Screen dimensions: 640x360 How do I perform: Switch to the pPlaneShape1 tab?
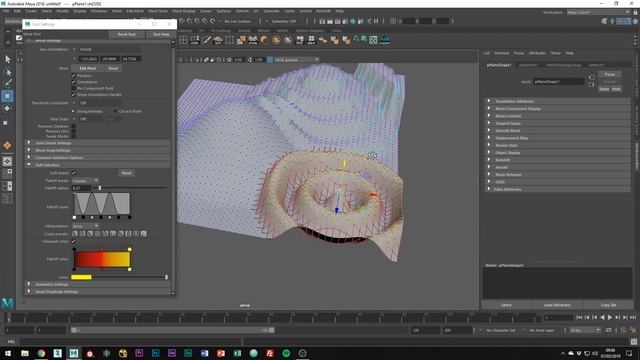[x=499, y=65]
